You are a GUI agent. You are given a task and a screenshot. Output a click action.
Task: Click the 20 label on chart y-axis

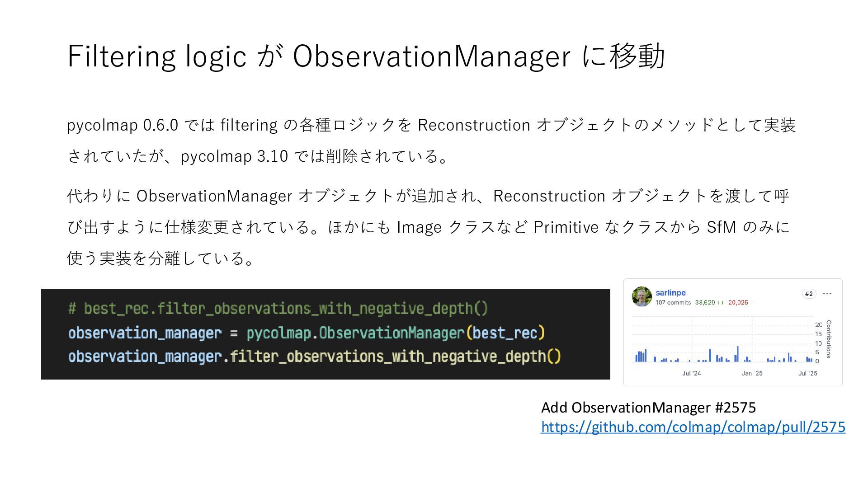click(819, 324)
